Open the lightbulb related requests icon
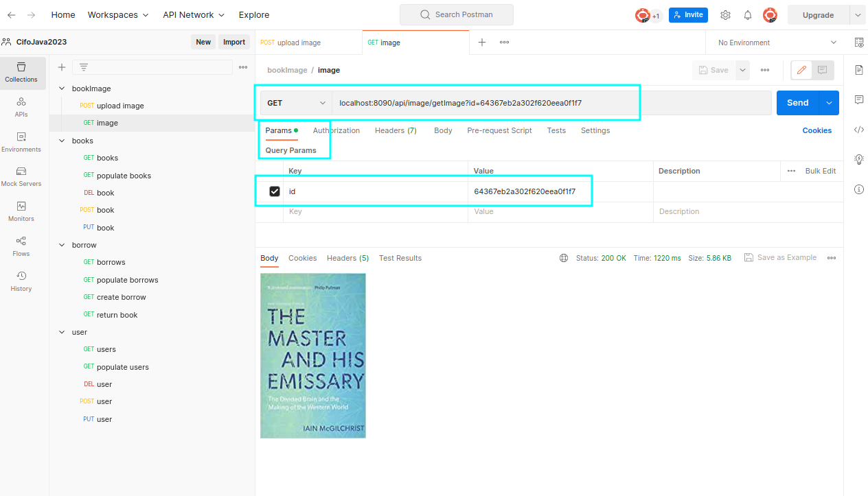868x496 pixels. (859, 159)
